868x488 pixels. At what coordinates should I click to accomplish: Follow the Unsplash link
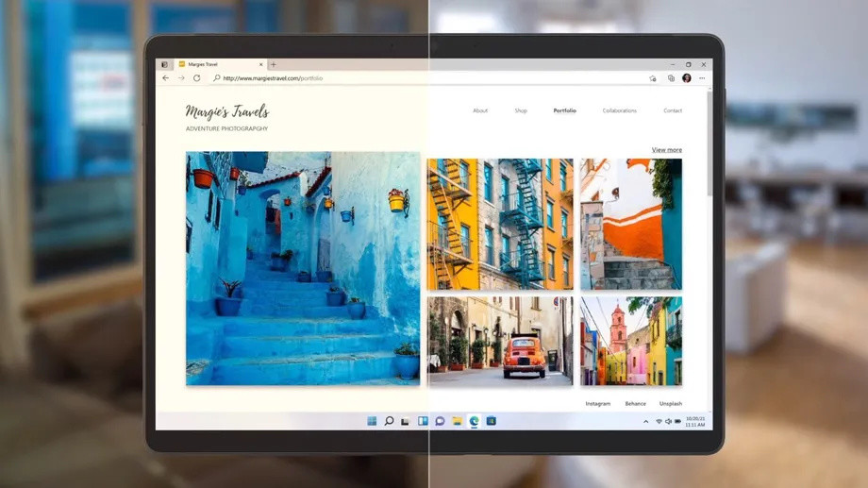671,404
